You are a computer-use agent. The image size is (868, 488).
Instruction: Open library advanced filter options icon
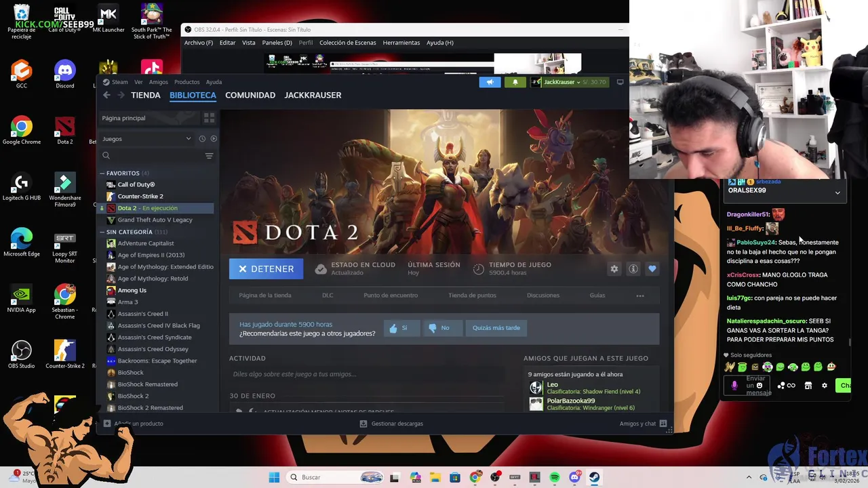click(209, 156)
